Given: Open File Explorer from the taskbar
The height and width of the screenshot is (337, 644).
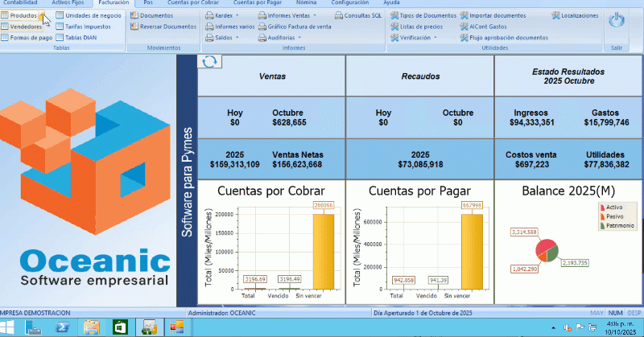Looking at the screenshot, I should click(x=91, y=327).
